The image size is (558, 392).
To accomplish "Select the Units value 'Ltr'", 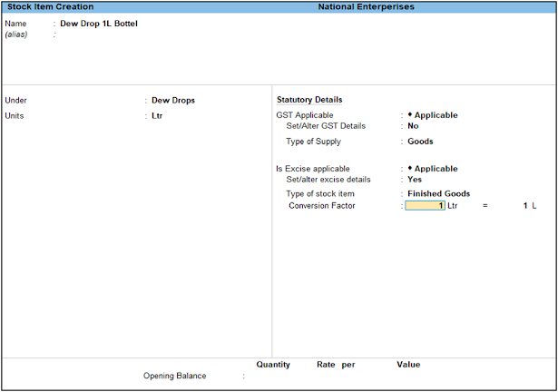I will tap(157, 116).
